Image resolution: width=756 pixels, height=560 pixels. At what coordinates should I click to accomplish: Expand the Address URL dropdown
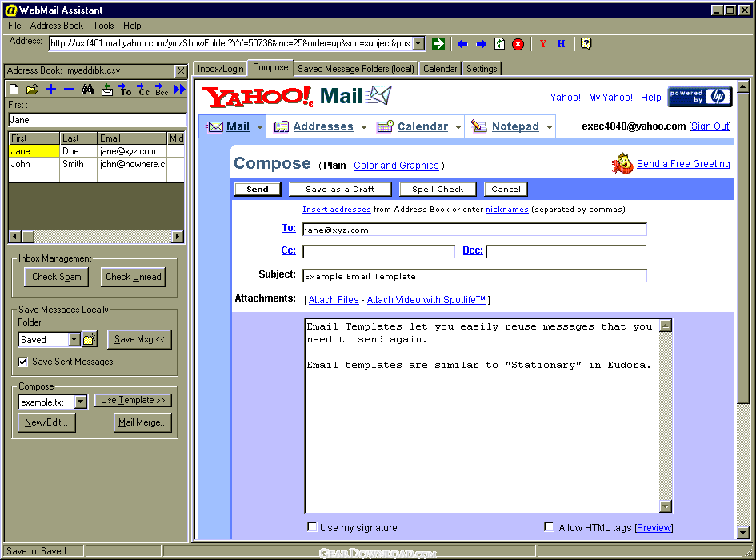click(x=419, y=44)
